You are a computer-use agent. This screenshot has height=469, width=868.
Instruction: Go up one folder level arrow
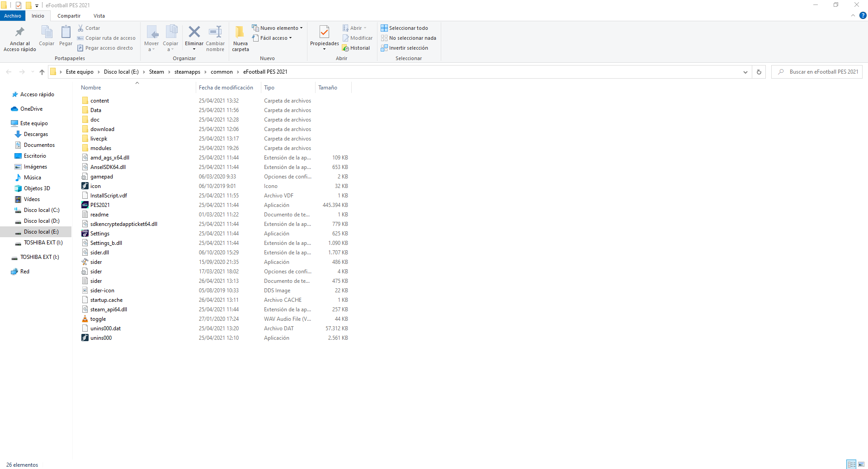tap(42, 72)
